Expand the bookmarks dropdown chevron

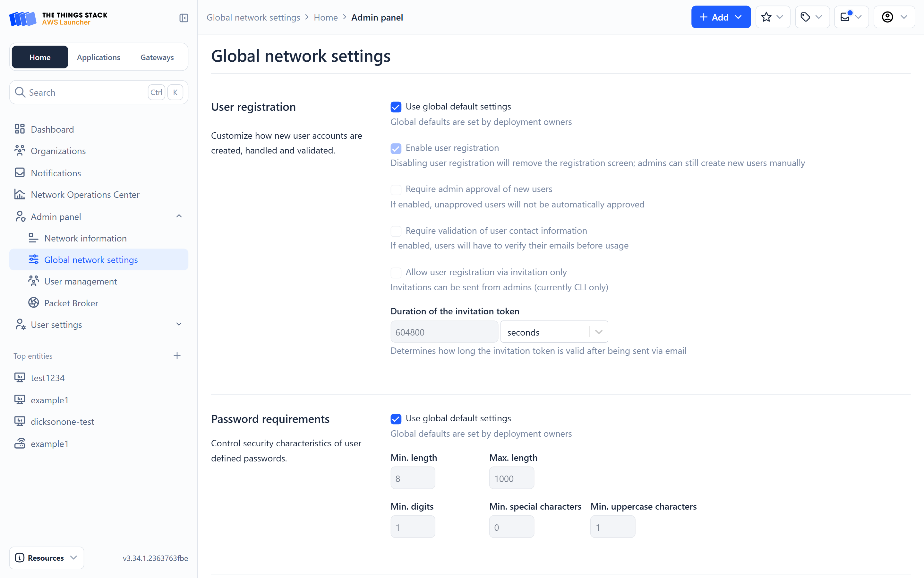780,17
